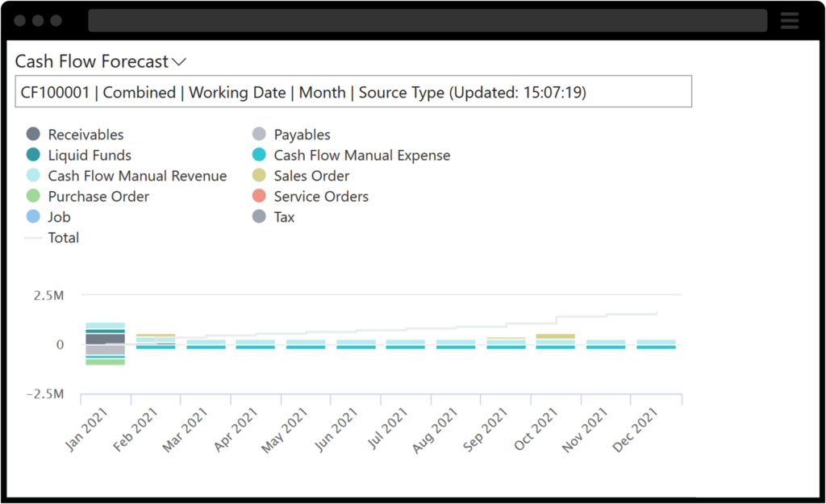This screenshot has width=826, height=504.
Task: Toggle the Cash Flow Manual Expense label
Action: click(362, 156)
